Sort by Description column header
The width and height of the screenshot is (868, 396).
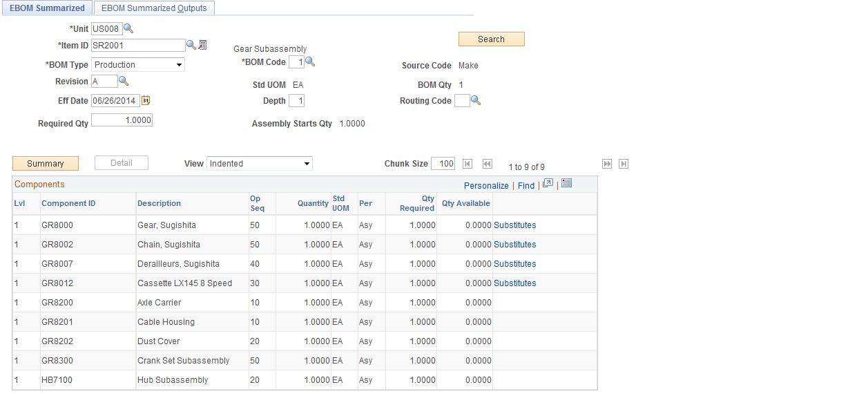(x=159, y=203)
